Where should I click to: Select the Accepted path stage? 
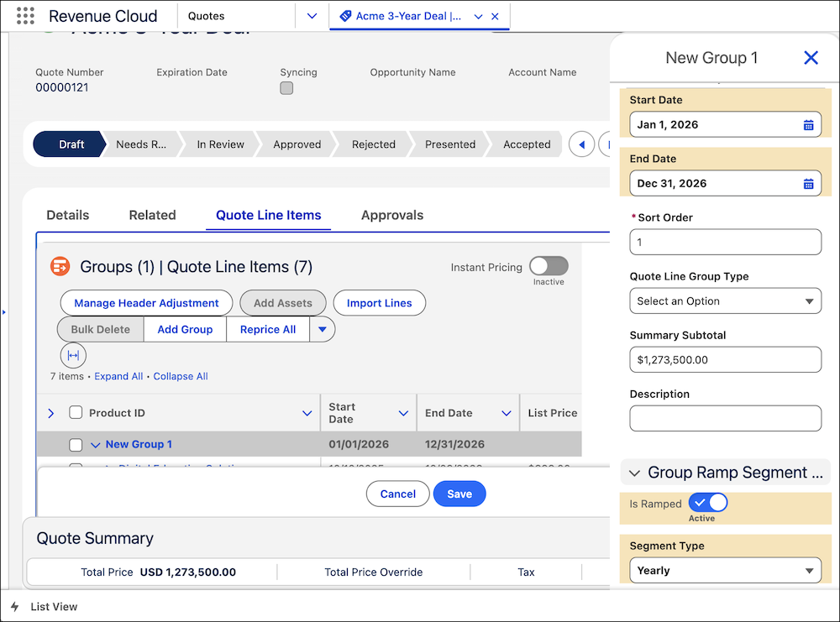tap(526, 144)
